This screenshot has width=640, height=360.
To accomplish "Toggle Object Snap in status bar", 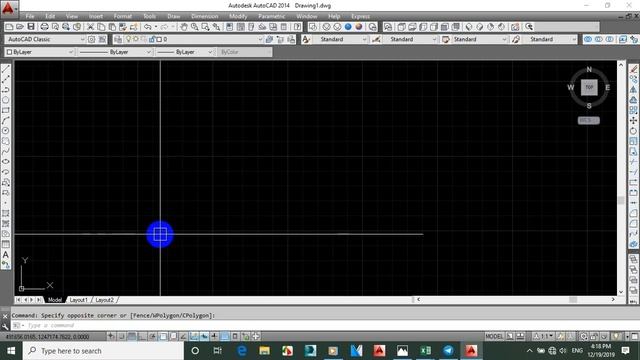I will pyautogui.click(x=163, y=336).
